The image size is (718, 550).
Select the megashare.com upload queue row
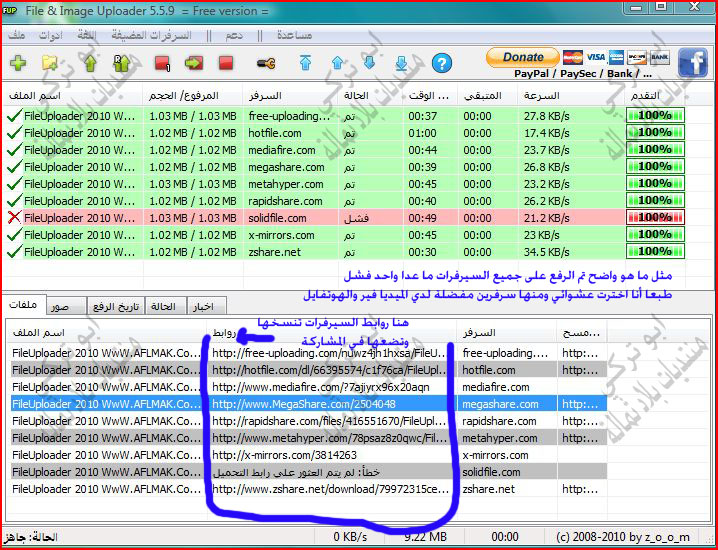tap(346, 167)
